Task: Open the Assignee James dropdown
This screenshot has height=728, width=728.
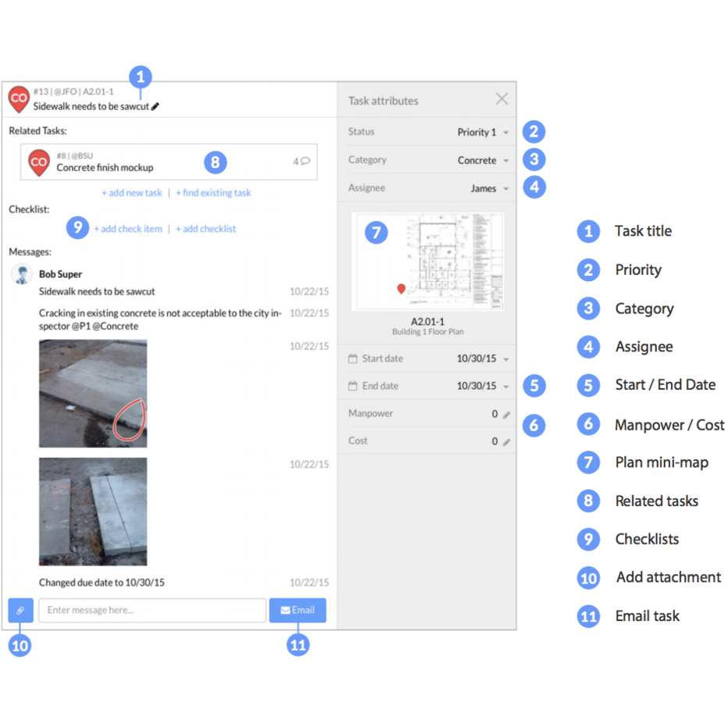Action: [489, 188]
